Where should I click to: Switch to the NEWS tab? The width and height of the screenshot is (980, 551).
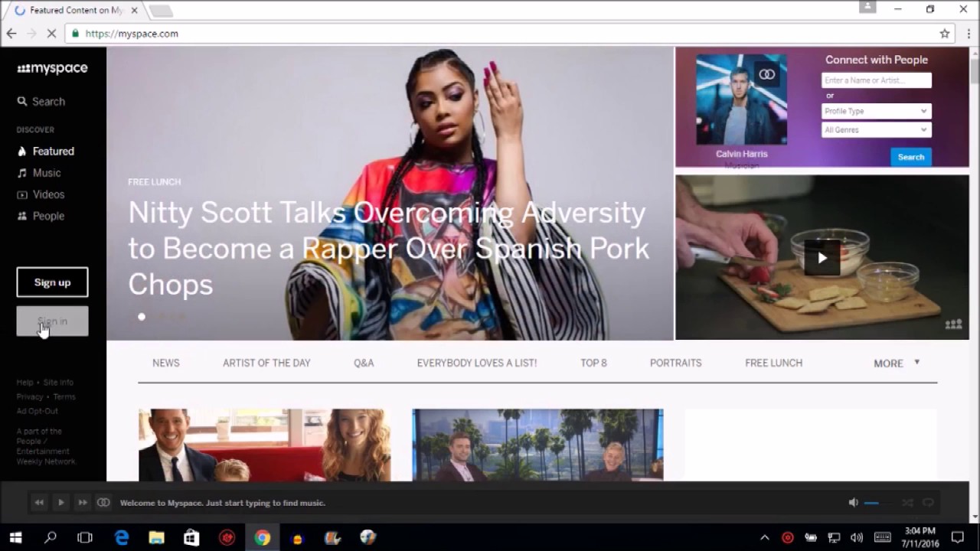click(x=166, y=363)
